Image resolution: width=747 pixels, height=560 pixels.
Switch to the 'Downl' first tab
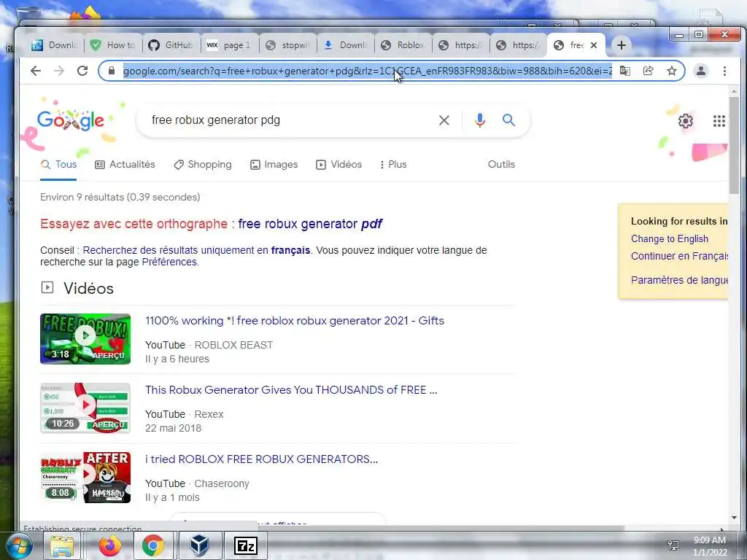pos(53,45)
